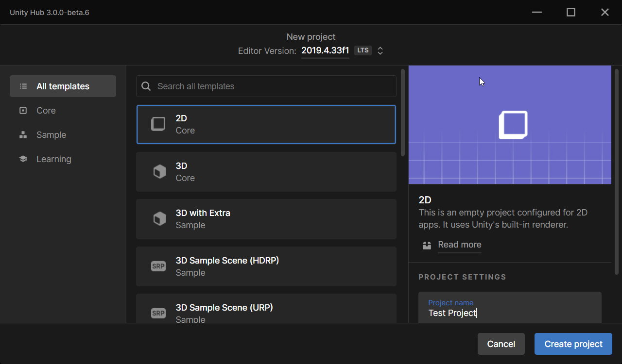Choose the 3D with Extra template
This screenshot has height=364, width=622.
coord(266,219)
